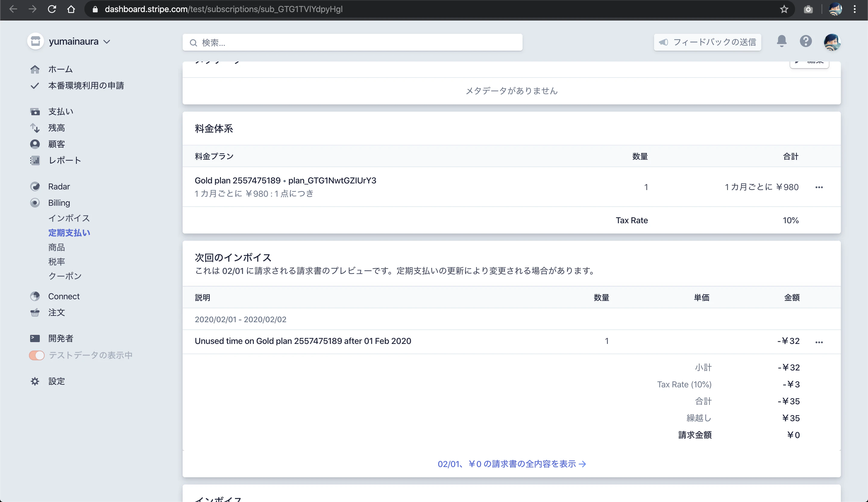Click browser bookmark star icon
Screen dimensions: 868x502
pyautogui.click(x=784, y=9)
